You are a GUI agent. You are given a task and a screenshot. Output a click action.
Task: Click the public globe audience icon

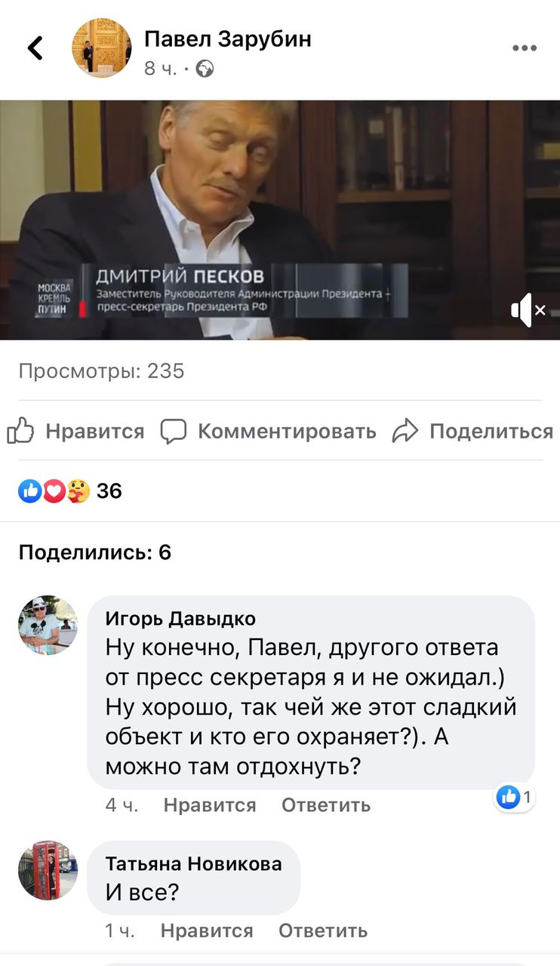(205, 69)
